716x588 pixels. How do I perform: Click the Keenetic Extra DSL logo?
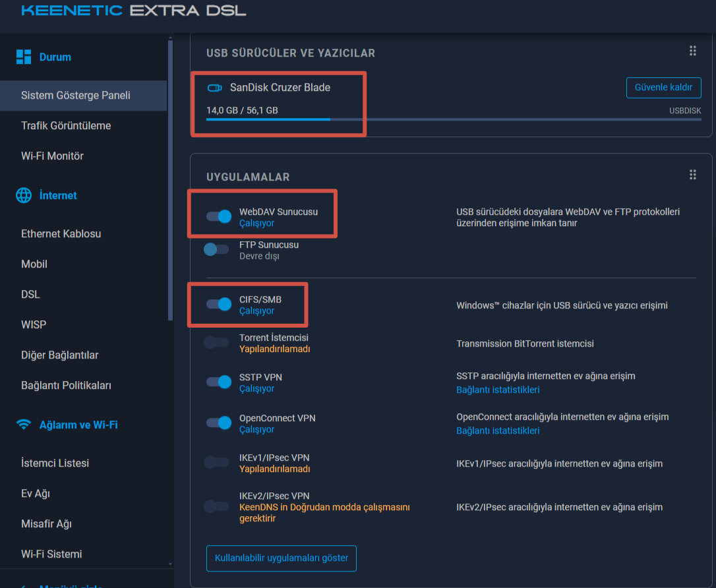(134, 11)
